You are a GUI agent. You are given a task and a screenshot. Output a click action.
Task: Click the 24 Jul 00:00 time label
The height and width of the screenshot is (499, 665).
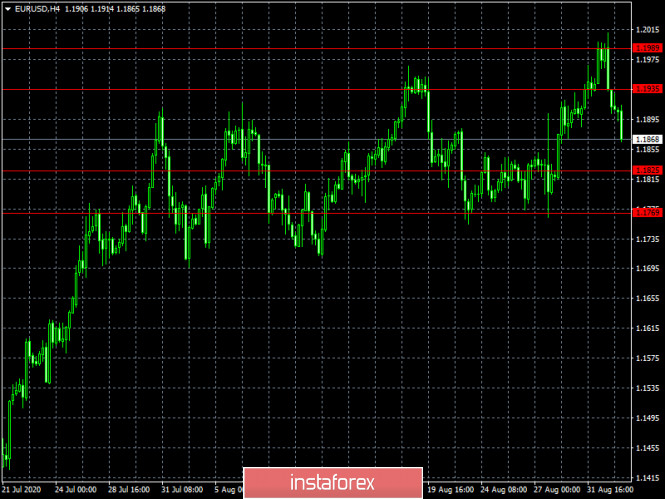tap(75, 491)
